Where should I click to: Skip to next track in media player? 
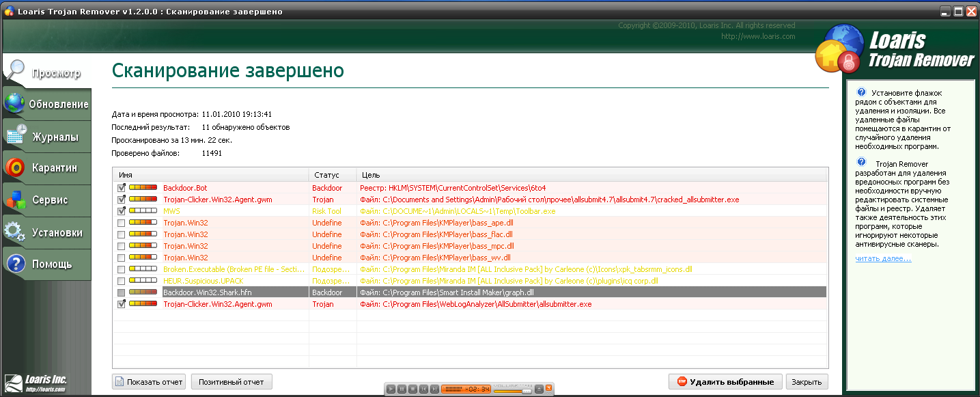[x=434, y=389]
